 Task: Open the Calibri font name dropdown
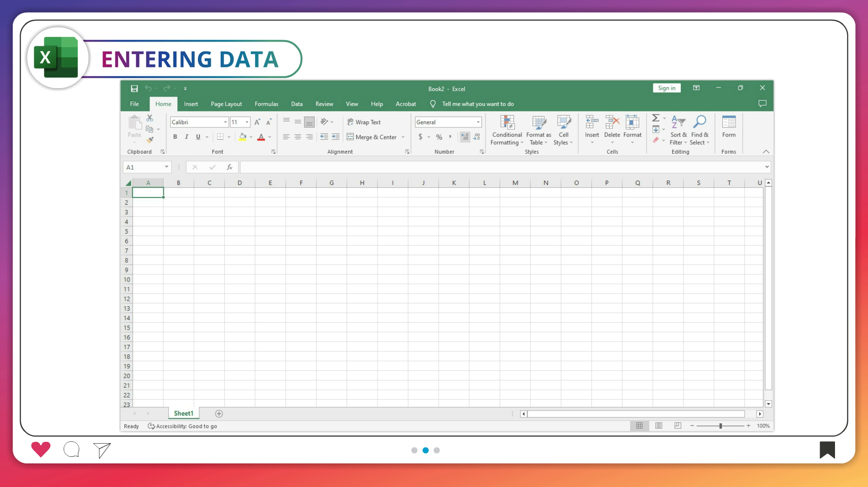[x=225, y=122]
